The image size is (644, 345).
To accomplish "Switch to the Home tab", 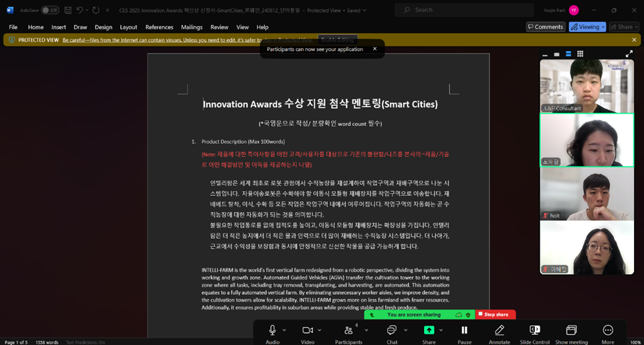I will coord(35,27).
